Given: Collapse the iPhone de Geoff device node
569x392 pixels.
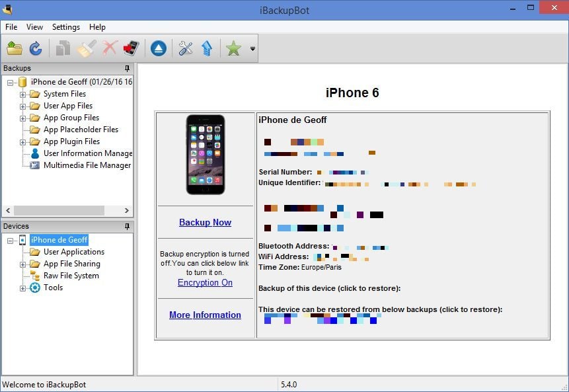Looking at the screenshot, I should 10,241.
